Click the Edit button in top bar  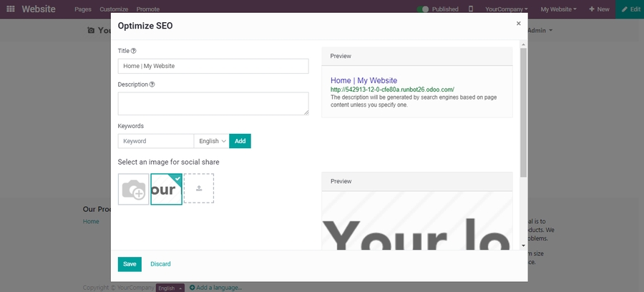pyautogui.click(x=630, y=9)
